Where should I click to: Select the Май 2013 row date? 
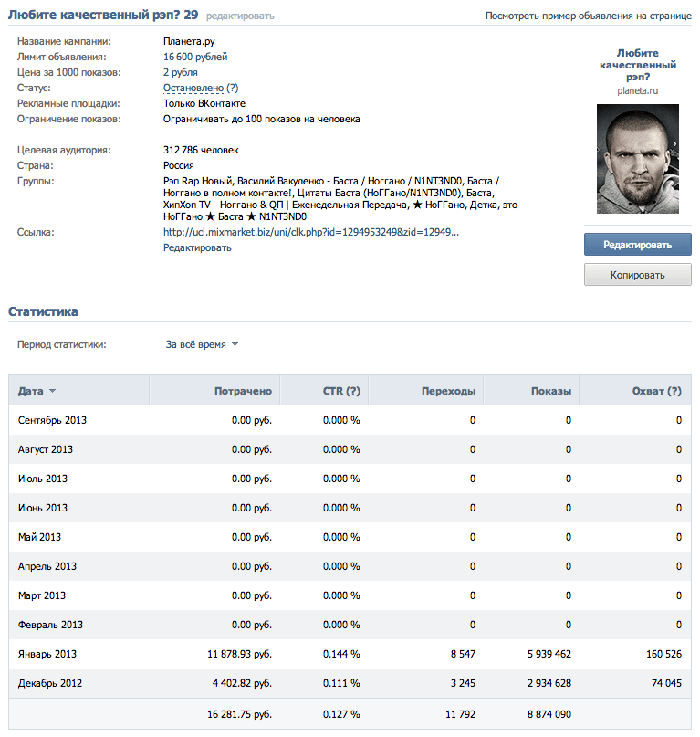coord(39,537)
